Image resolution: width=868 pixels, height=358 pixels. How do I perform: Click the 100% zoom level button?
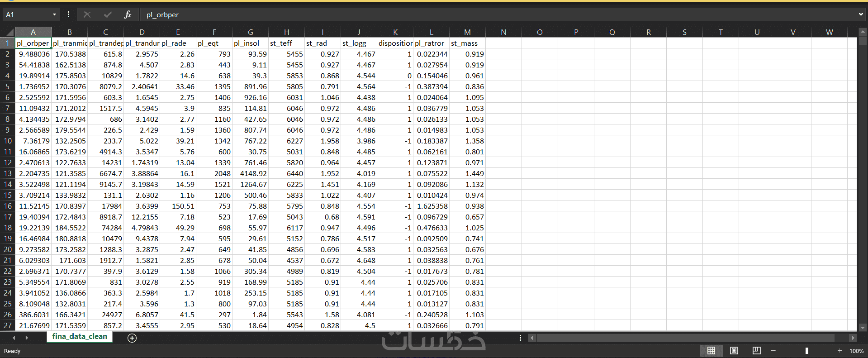click(x=856, y=351)
